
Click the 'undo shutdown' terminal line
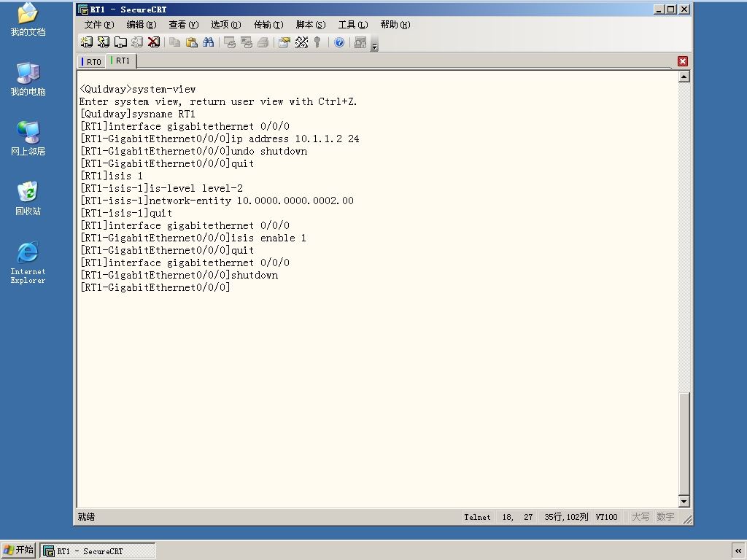pos(193,151)
